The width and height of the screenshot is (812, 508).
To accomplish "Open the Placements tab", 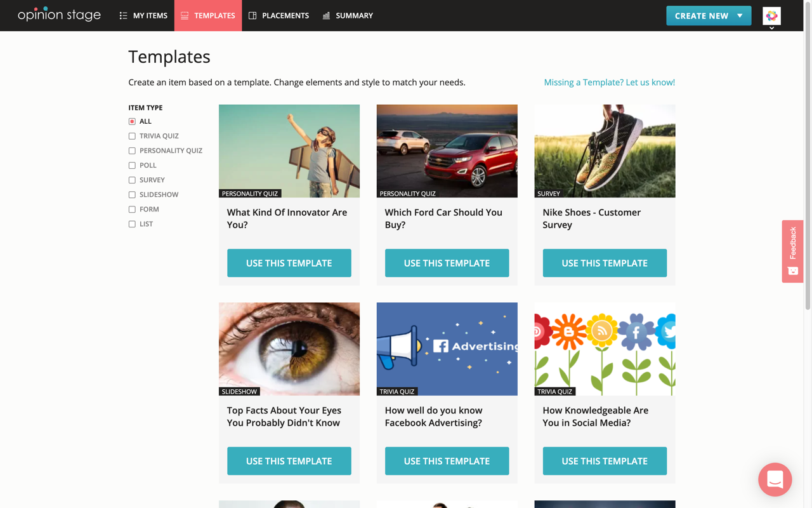I will click(x=278, y=15).
